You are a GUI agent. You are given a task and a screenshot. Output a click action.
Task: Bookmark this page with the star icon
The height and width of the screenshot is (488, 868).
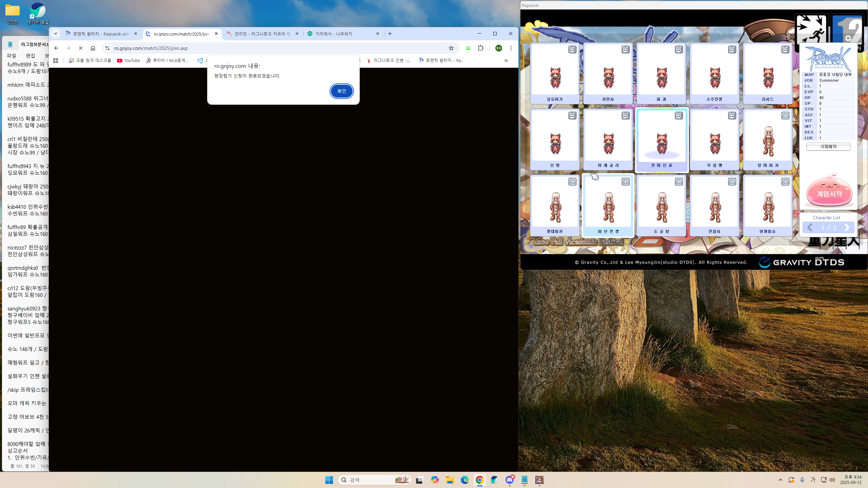[451, 48]
